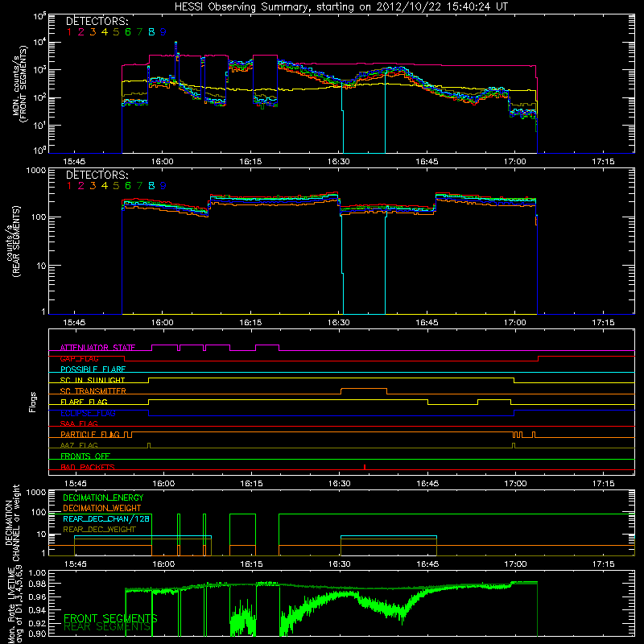The image size is (644, 644).
Task: Click the 0.98 value on the livetime axis
Action: pos(37,584)
